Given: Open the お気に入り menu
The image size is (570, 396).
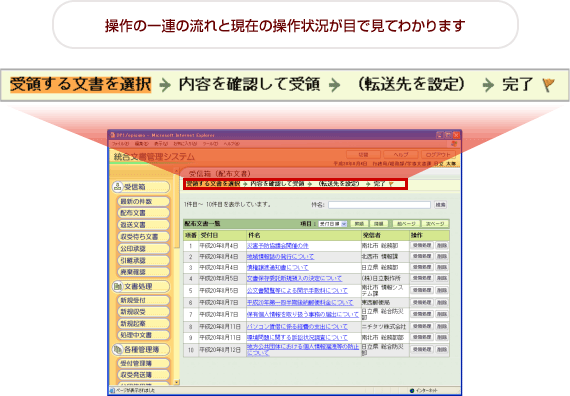Looking at the screenshot, I should [x=185, y=144].
